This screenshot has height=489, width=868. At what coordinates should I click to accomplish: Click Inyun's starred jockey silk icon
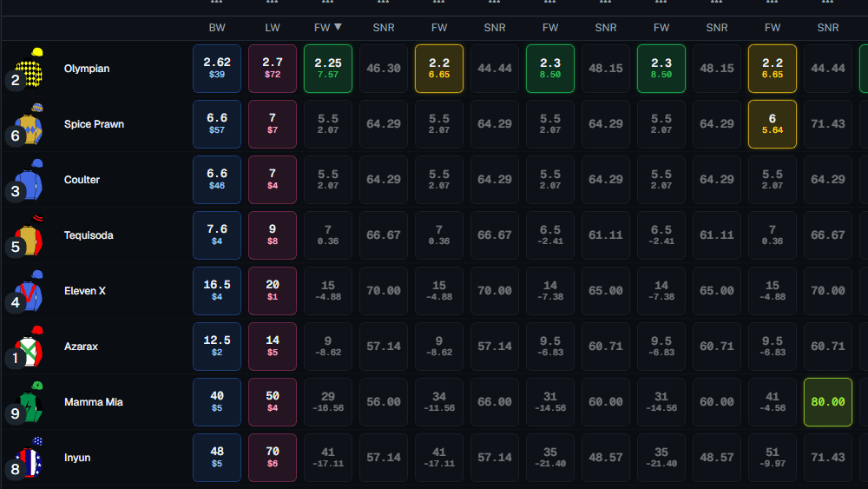click(x=30, y=458)
